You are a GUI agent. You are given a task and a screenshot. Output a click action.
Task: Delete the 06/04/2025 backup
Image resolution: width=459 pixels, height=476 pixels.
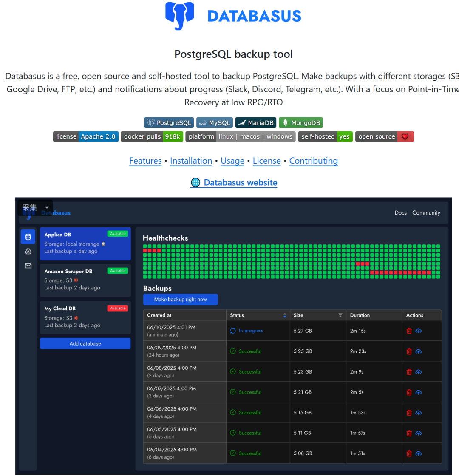coord(409,453)
